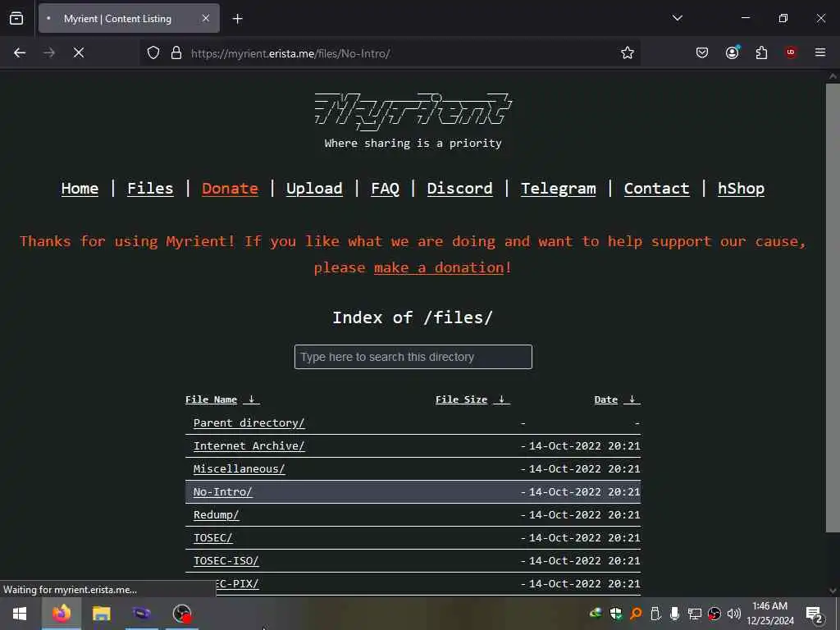Open TOSEC-ISO/ folder
Image resolution: width=840 pixels, height=630 pixels.
tap(226, 561)
